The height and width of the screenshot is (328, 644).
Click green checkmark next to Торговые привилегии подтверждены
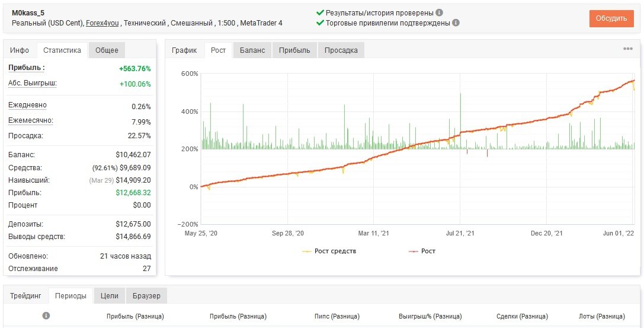tap(321, 23)
